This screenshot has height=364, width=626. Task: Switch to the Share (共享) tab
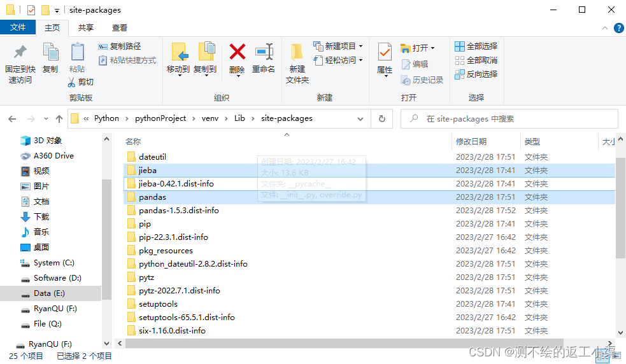point(86,27)
